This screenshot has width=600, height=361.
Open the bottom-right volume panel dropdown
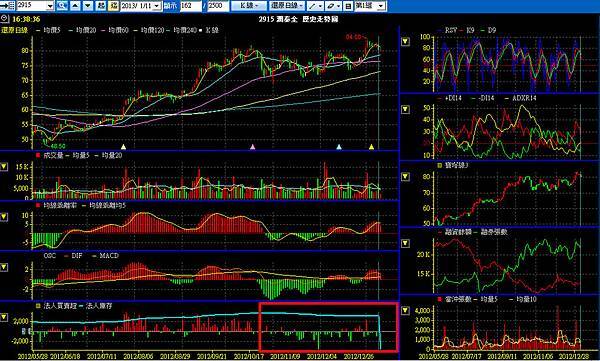coord(405,310)
